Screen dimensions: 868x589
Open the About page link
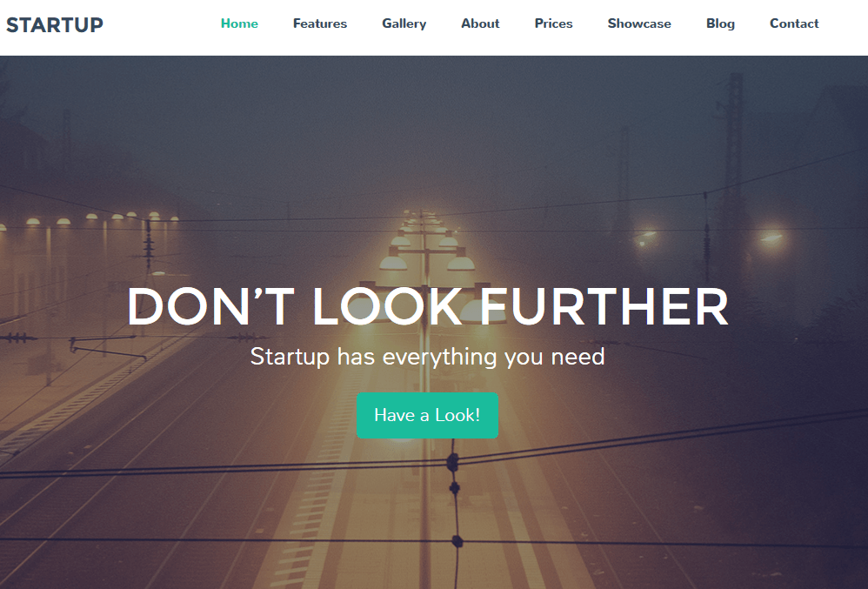pos(480,23)
